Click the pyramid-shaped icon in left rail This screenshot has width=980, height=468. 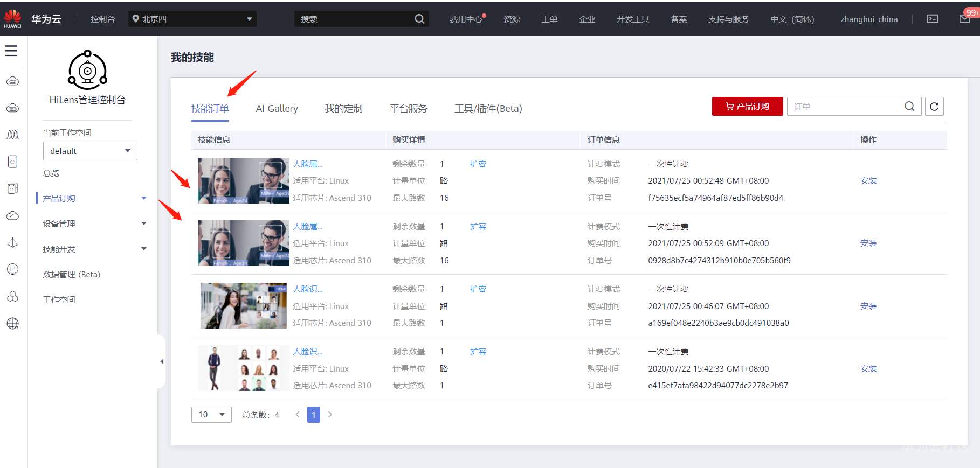coord(12,242)
